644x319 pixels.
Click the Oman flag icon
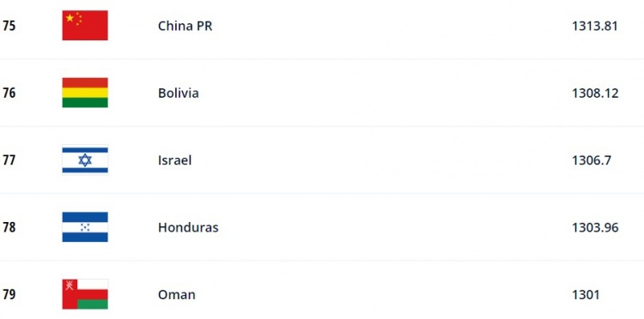(85, 294)
